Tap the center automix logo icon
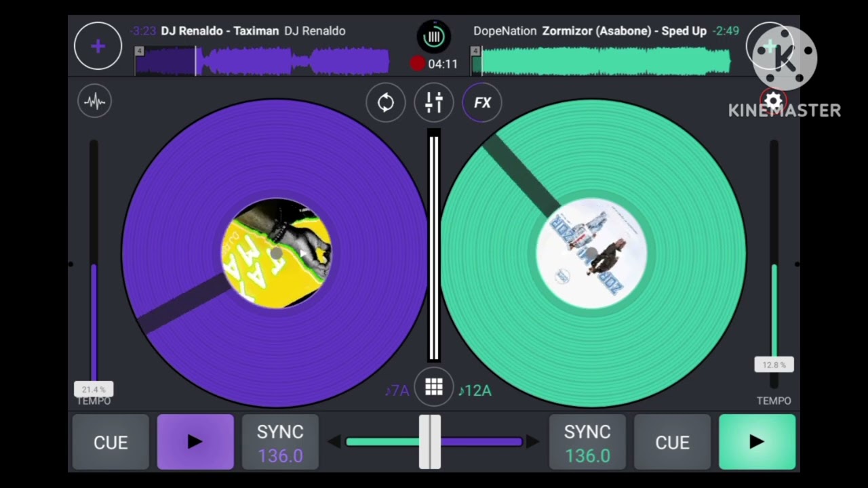Screen dimensions: 868x488 (x=433, y=36)
